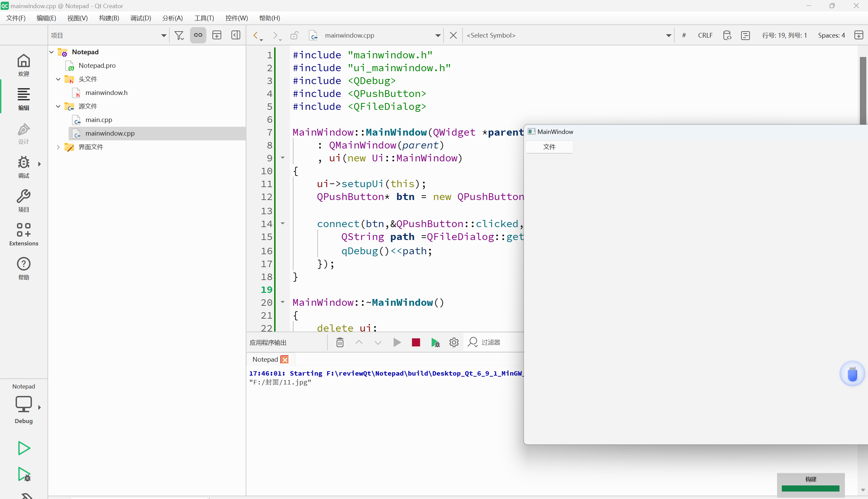Click the preprocessor directives # button
Image resolution: width=868 pixels, height=499 pixels.
[684, 35]
